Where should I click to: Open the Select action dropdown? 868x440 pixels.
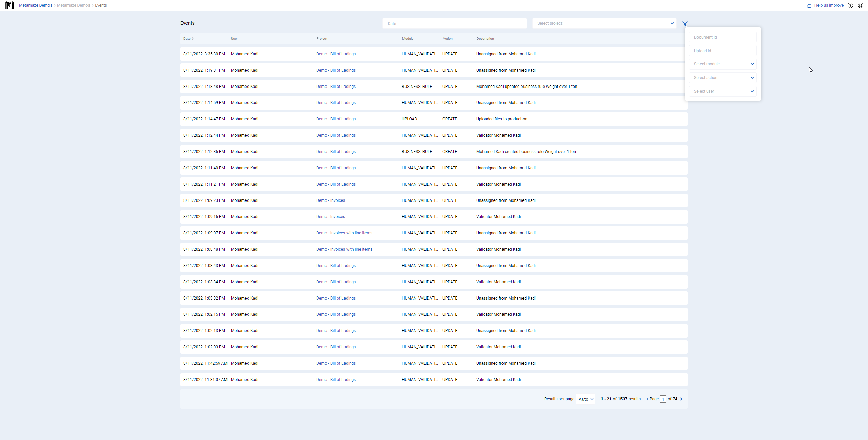coord(723,78)
